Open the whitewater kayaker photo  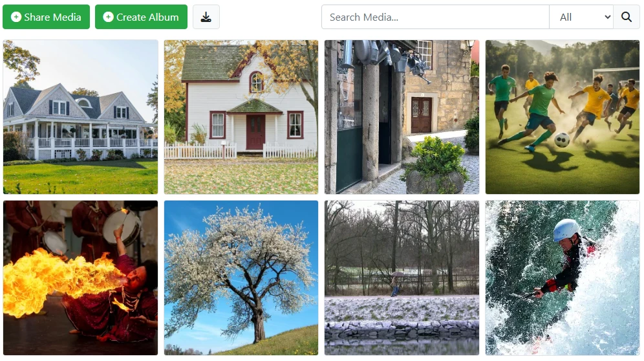[563, 278]
